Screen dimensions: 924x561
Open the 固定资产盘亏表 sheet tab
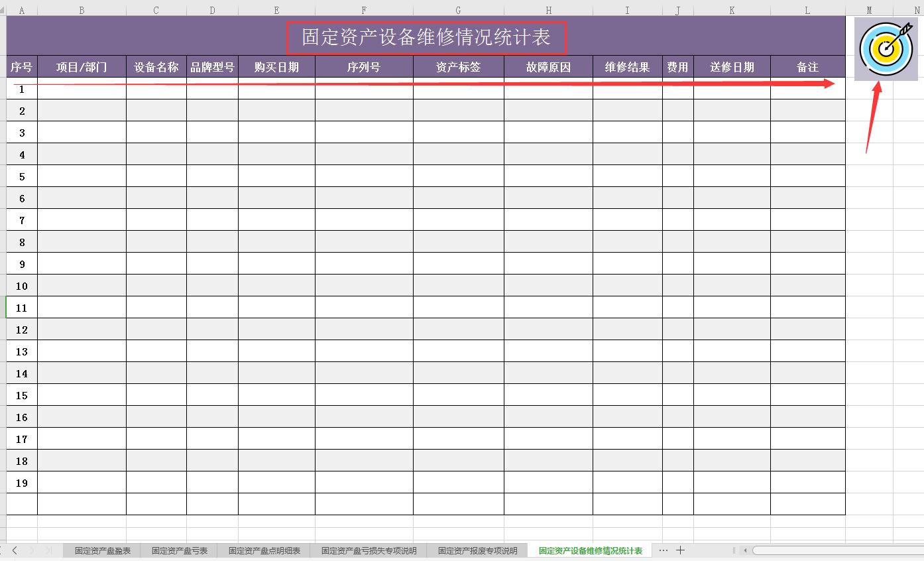coord(178,550)
